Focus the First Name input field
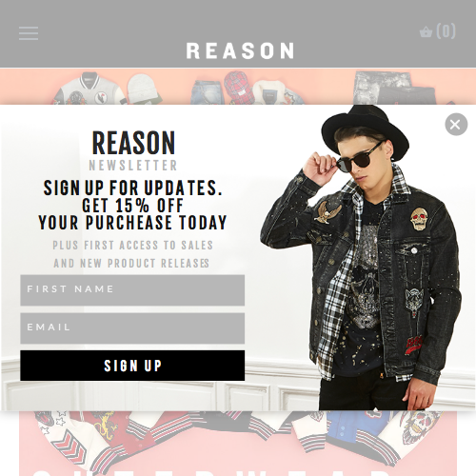The image size is (476, 476). pyautogui.click(x=132, y=290)
